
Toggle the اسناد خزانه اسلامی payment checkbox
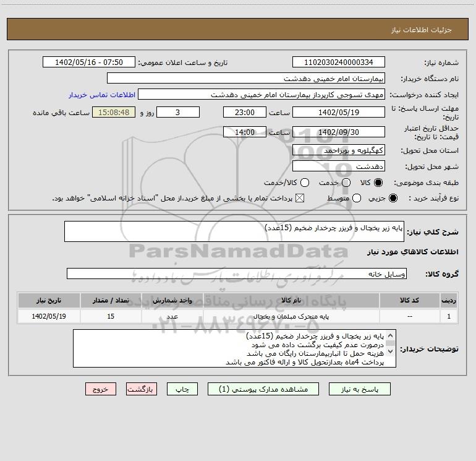coord(300,198)
